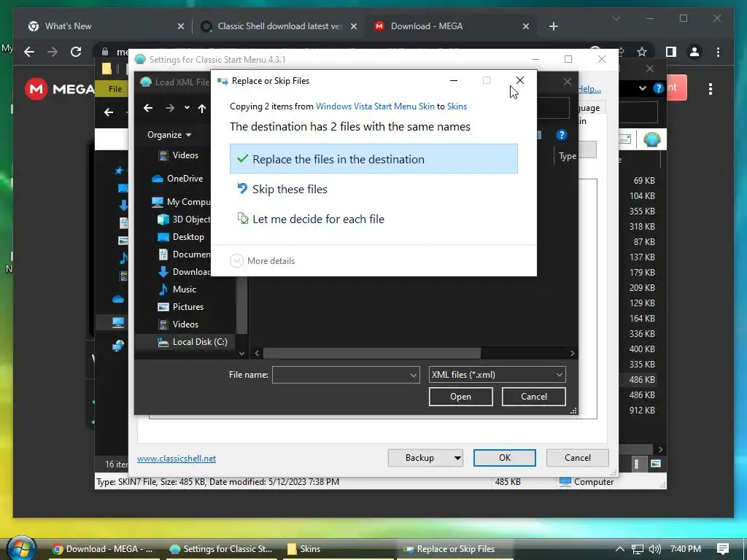Image resolution: width=747 pixels, height=560 pixels.
Task: Select Pictures folder in navigation tree
Action: pos(181,307)
